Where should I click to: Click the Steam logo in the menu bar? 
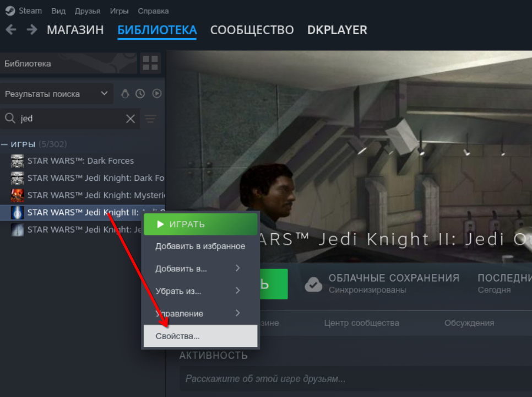pyautogui.click(x=10, y=10)
